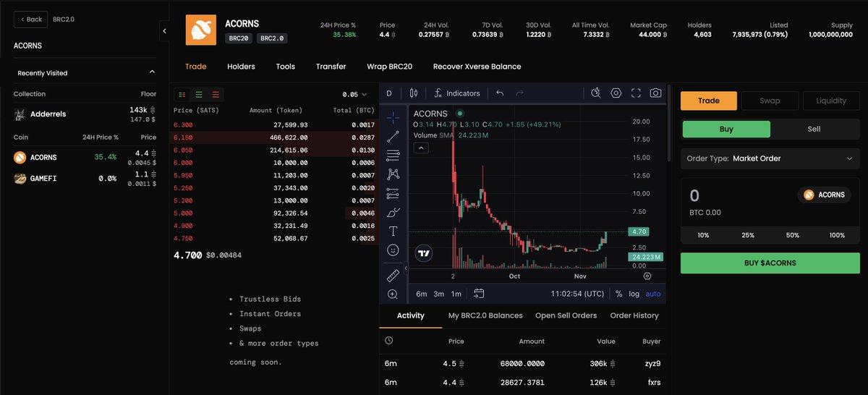Open quick search in chart toolbar
The image size is (868, 395).
[x=596, y=93]
